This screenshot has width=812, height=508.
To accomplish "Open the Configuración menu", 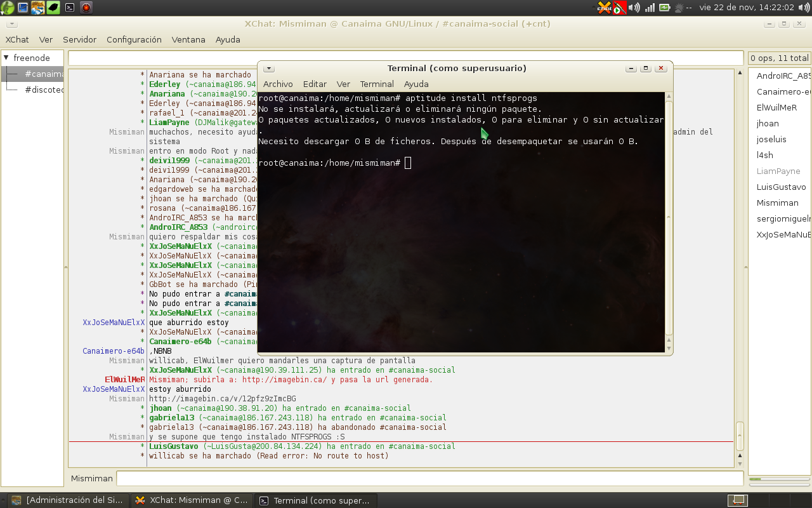I will click(134, 39).
